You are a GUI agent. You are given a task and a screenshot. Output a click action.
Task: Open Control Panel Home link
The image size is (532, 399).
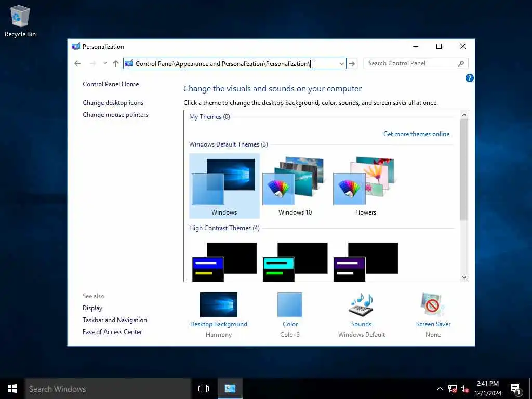click(111, 84)
